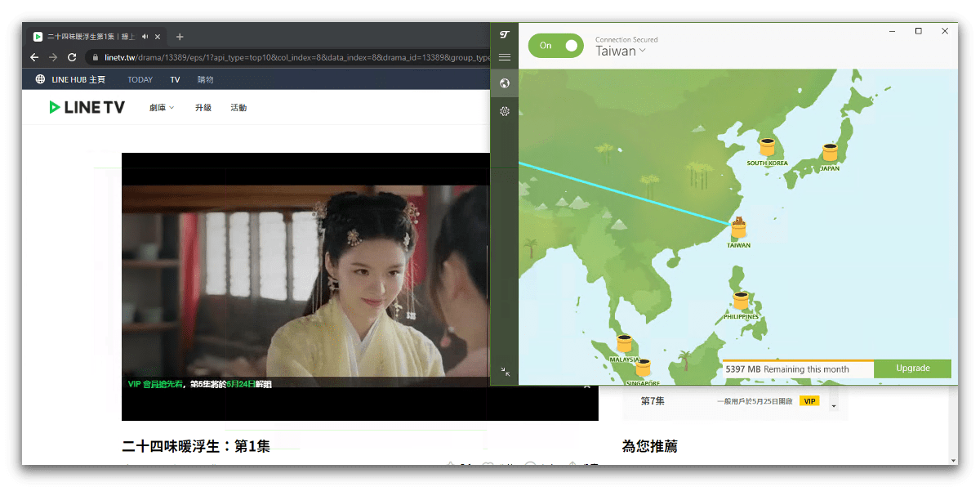Click the remaining data usage bar
The width and height of the screenshot is (980, 487).
798,369
